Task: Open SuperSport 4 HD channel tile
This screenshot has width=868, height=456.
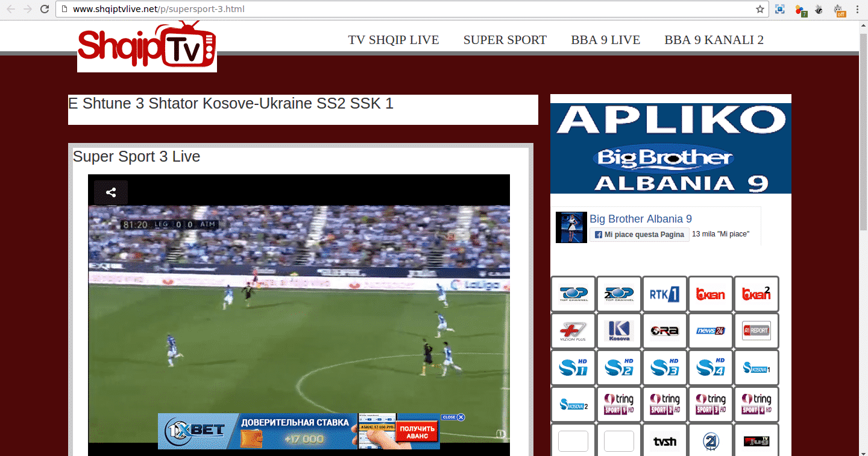Action: (x=711, y=368)
